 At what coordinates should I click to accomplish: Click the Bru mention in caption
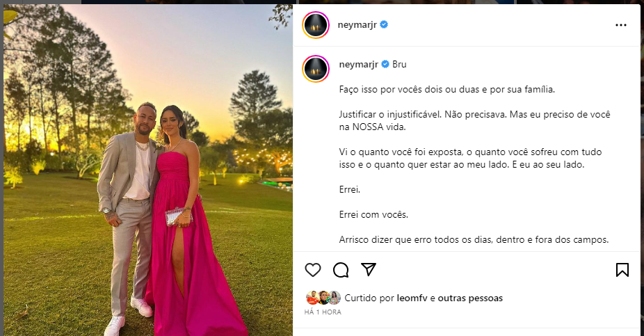pyautogui.click(x=399, y=64)
